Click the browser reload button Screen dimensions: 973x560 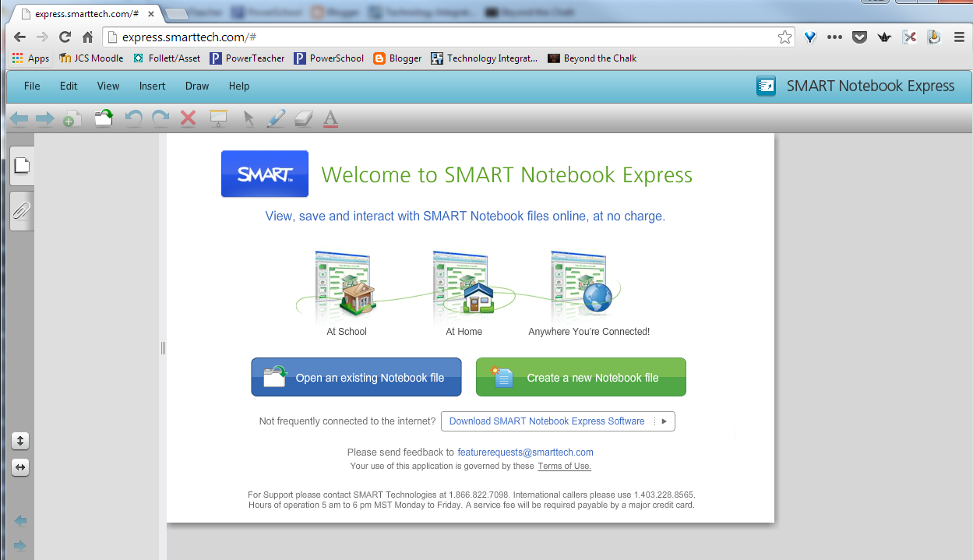coord(65,37)
